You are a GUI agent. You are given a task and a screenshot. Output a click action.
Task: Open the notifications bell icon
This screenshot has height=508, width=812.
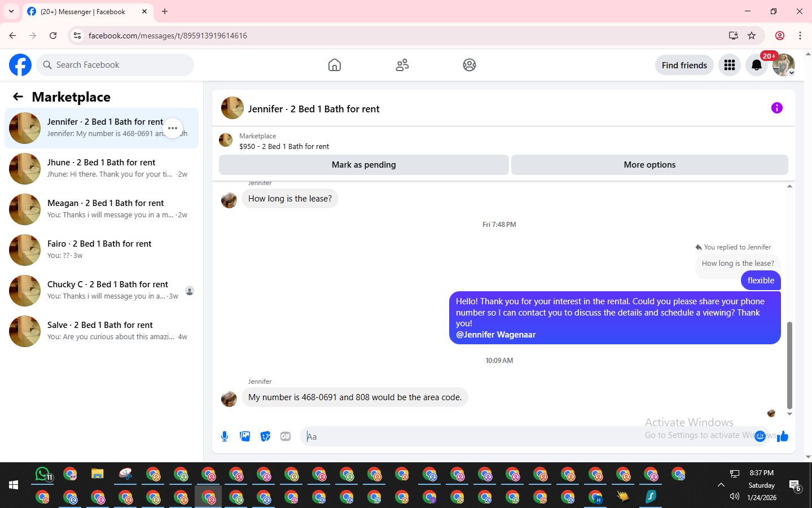tap(757, 65)
